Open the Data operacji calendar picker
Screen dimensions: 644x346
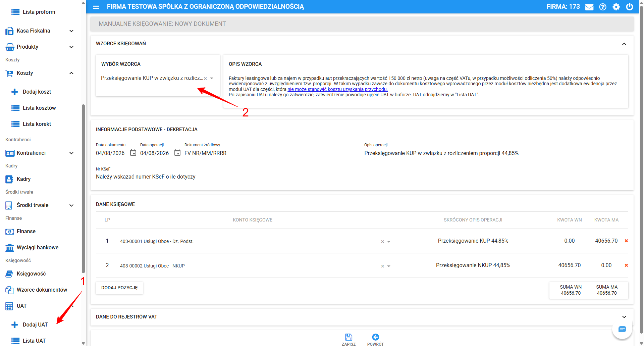(177, 153)
